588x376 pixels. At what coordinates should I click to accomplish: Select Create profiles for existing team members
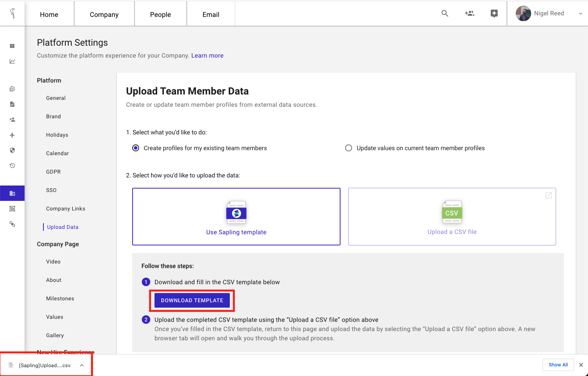pyautogui.click(x=136, y=148)
